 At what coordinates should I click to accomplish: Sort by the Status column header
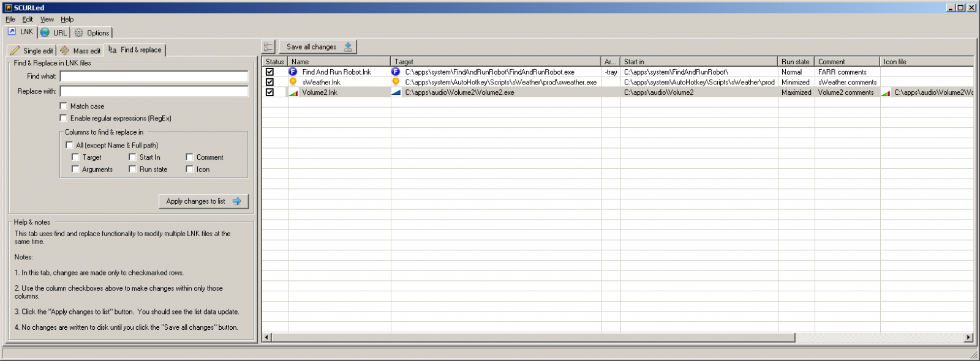tap(275, 62)
